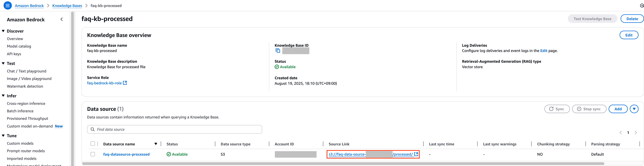Click the Source Link column header

[x=339, y=144]
